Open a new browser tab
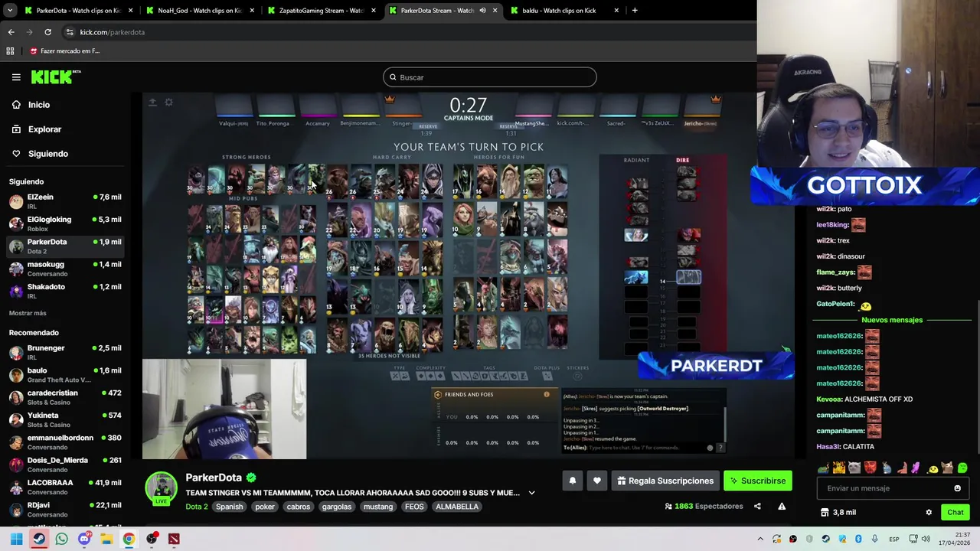Image resolution: width=980 pixels, height=551 pixels. pos(635,10)
